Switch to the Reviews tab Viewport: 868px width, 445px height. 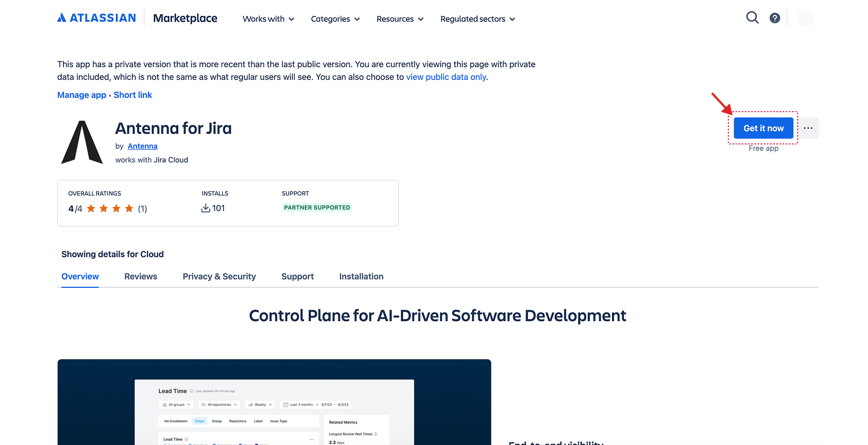click(141, 276)
